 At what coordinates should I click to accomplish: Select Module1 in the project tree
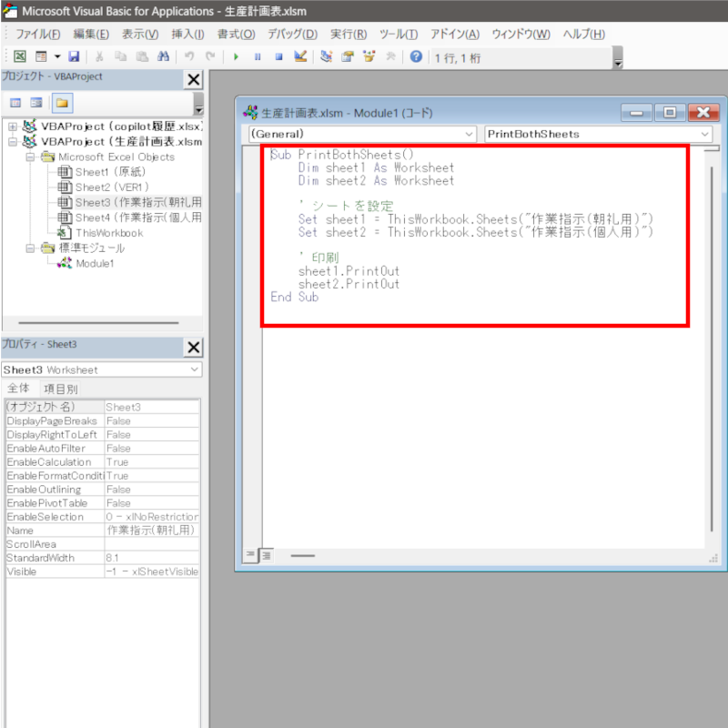click(x=95, y=264)
